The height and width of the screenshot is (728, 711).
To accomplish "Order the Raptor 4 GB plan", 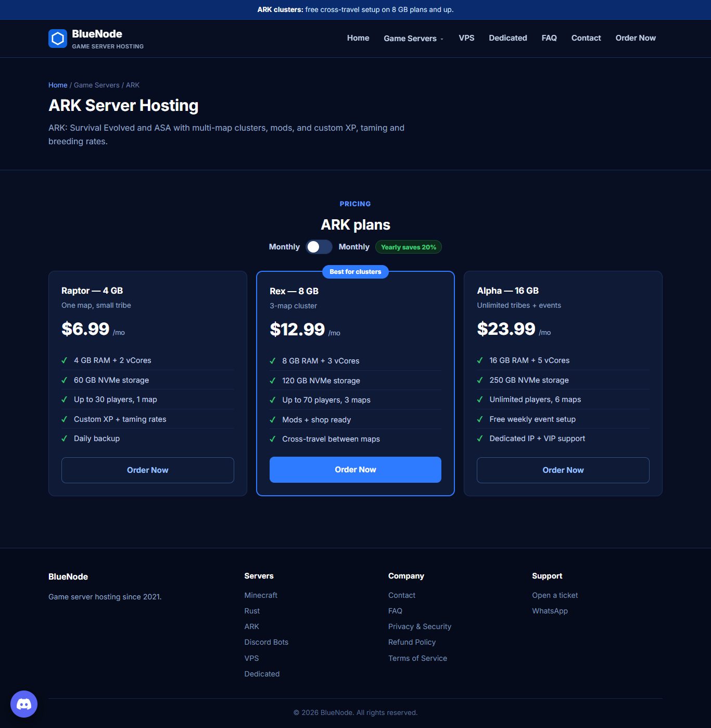I will coord(148,470).
